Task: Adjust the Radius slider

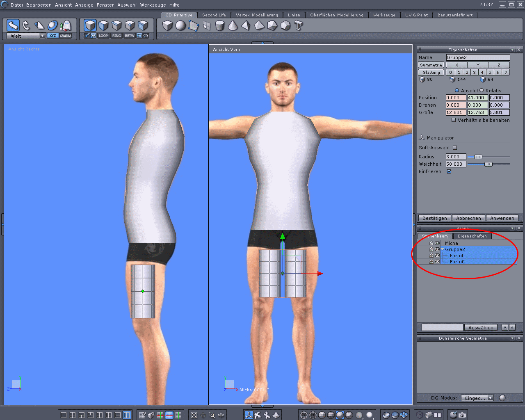Action: tap(478, 157)
